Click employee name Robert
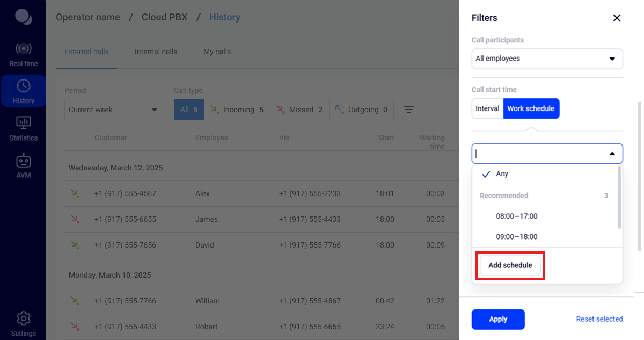This screenshot has width=644, height=340. pos(207,327)
